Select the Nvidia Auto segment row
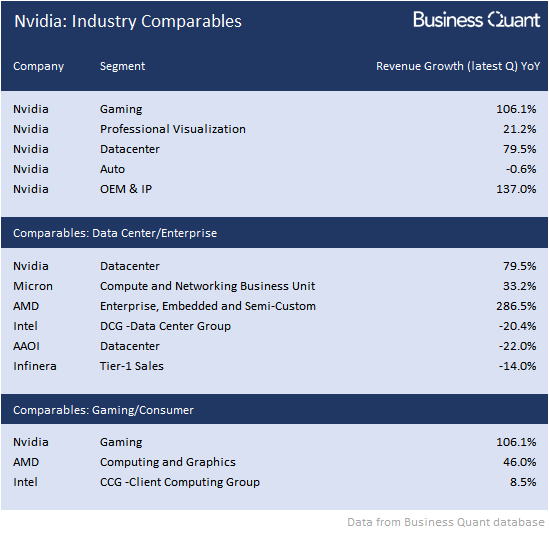This screenshot has width=549, height=541. point(274,169)
